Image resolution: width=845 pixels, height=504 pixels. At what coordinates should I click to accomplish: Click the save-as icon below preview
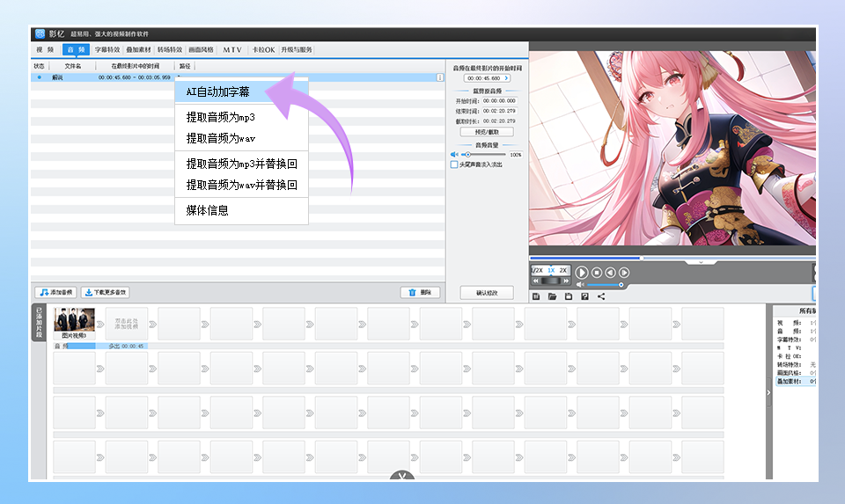coord(584,296)
